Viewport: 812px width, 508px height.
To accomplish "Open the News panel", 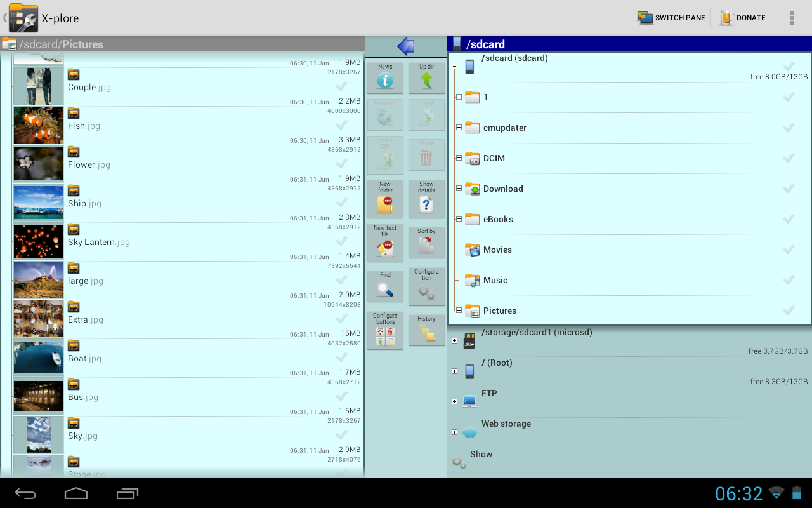I will tap(385, 77).
